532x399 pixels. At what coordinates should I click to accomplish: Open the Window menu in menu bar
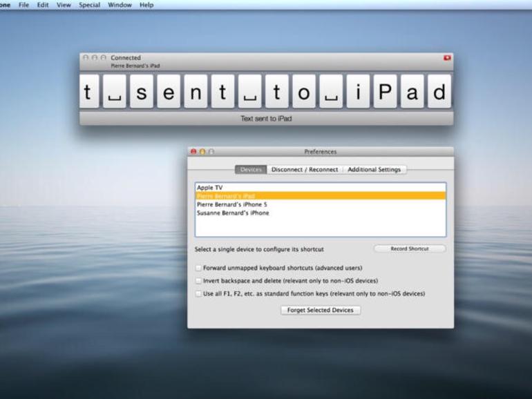point(120,5)
